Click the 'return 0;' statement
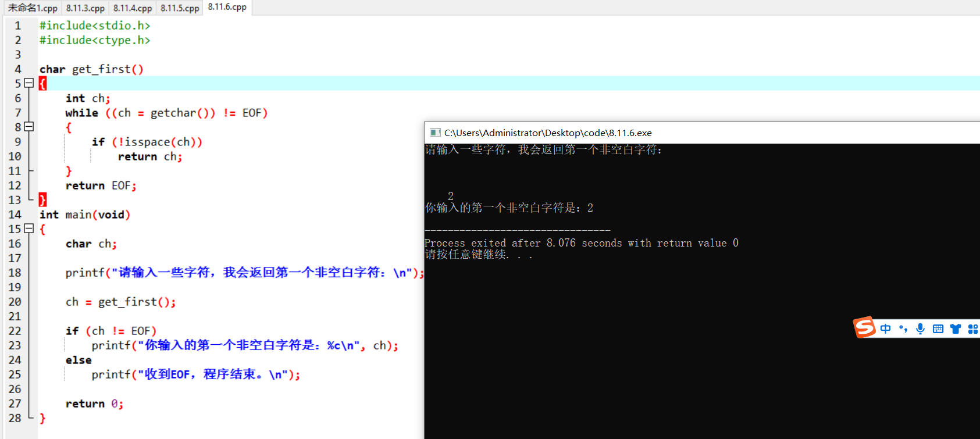980x439 pixels. coord(94,404)
